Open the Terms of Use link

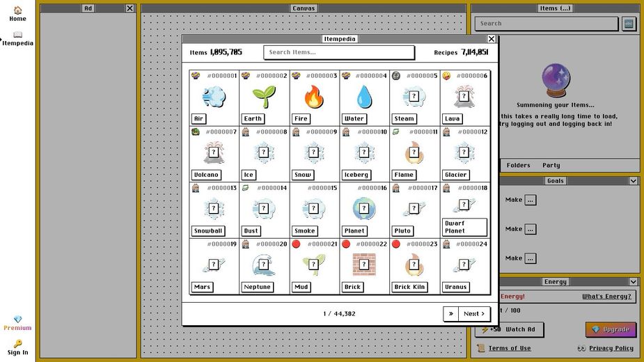(x=509, y=348)
